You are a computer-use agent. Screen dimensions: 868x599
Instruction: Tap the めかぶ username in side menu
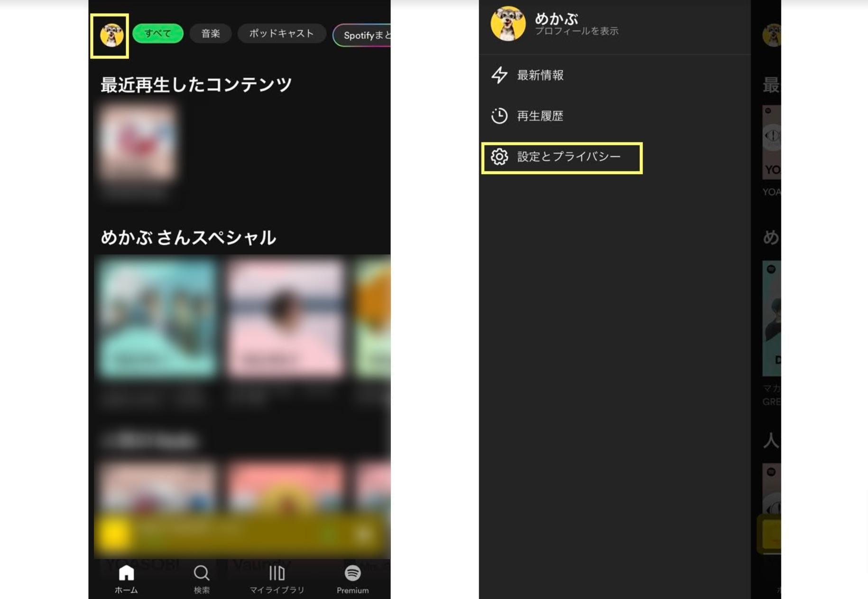557,19
